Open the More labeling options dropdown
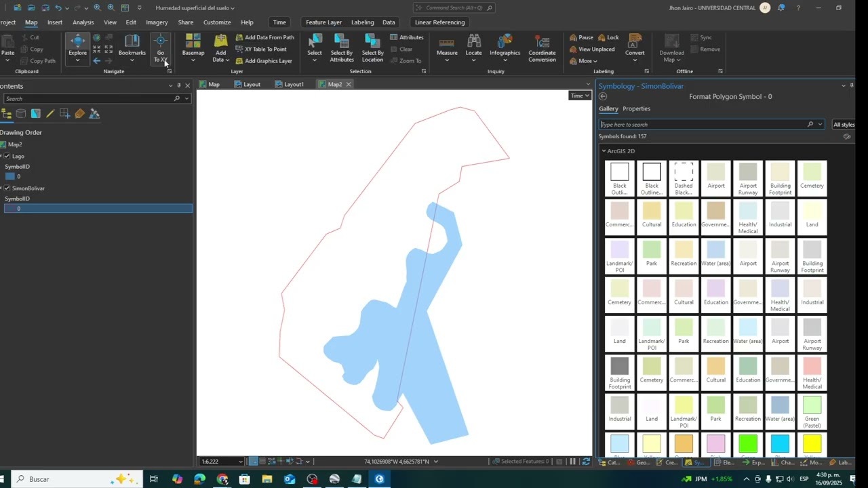This screenshot has height=488, width=868. [x=583, y=61]
